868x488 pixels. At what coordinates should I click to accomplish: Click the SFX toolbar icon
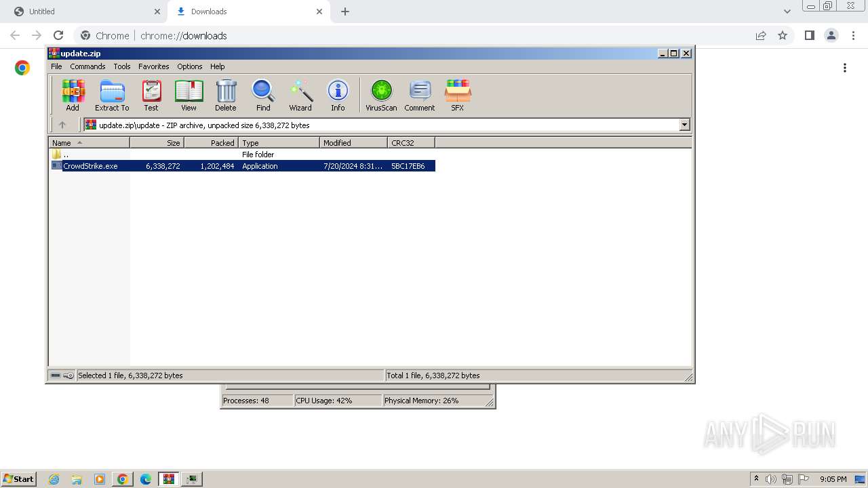tap(458, 95)
